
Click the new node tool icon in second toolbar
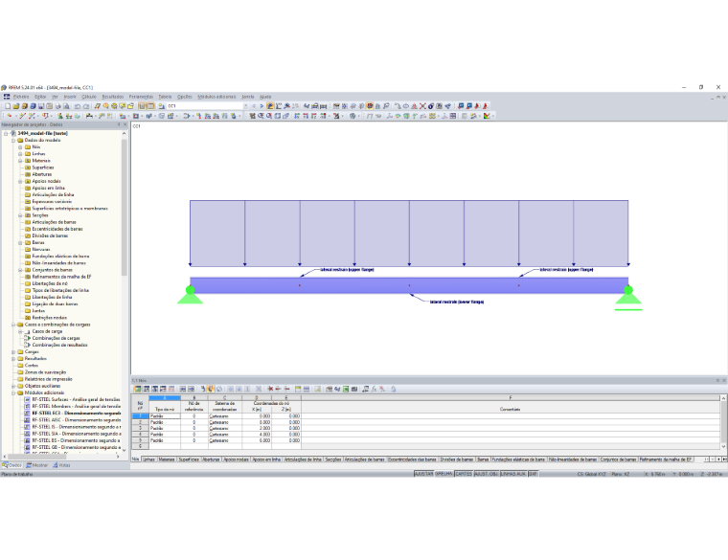[10, 116]
